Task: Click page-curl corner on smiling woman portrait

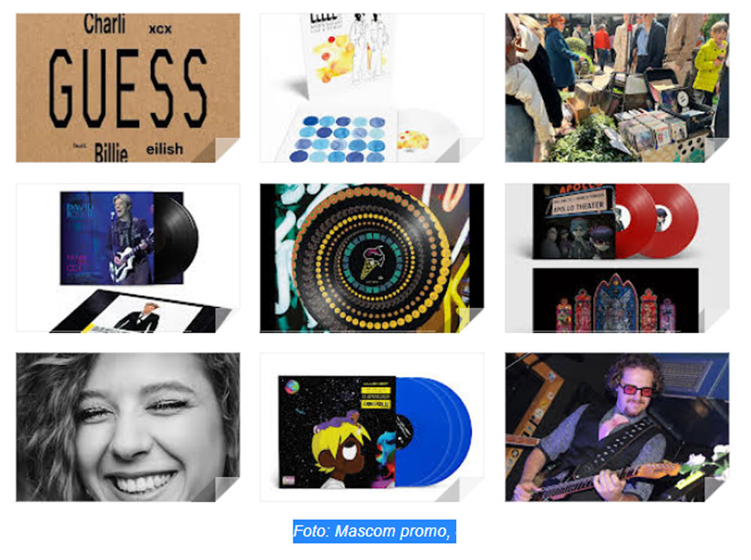Action: tap(227, 489)
